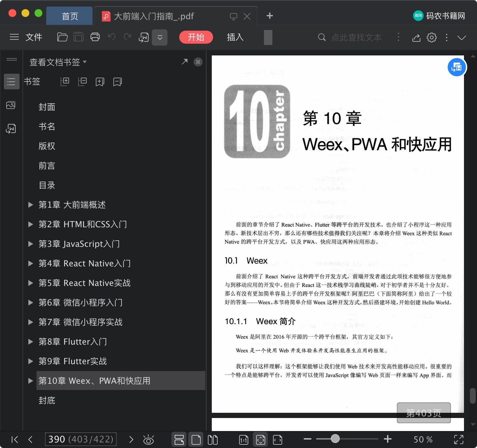The height and width of the screenshot is (448, 477).
Task: Click the convert PDF to Word icon
Action: [144, 37]
